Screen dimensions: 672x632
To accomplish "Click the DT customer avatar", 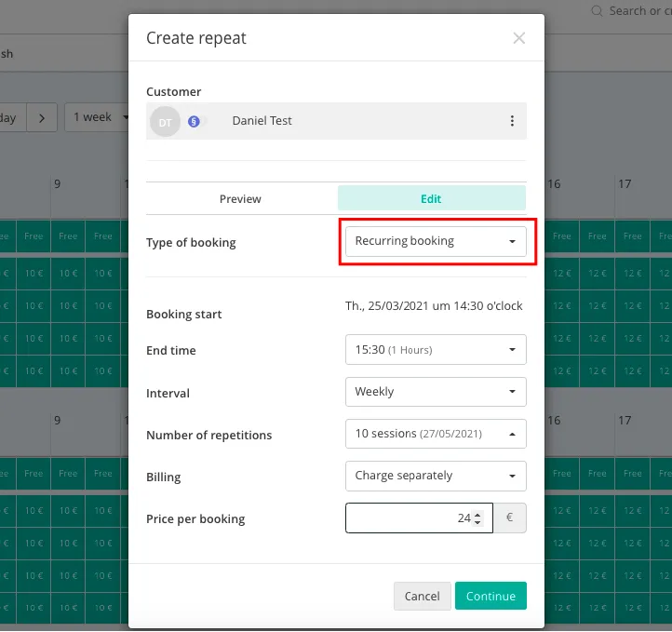I will [165, 121].
